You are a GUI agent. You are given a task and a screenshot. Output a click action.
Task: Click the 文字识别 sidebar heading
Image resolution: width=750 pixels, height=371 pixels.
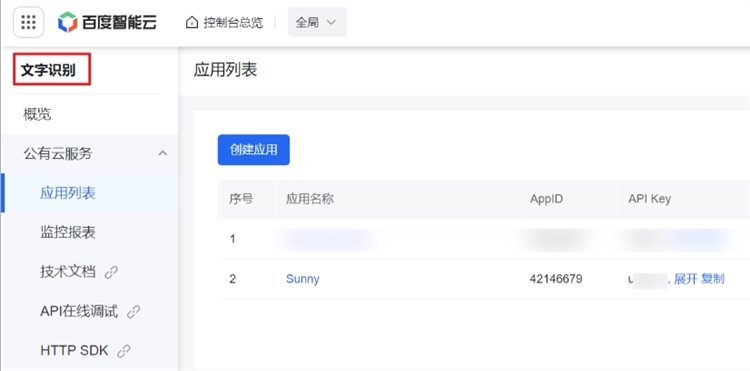tap(48, 71)
